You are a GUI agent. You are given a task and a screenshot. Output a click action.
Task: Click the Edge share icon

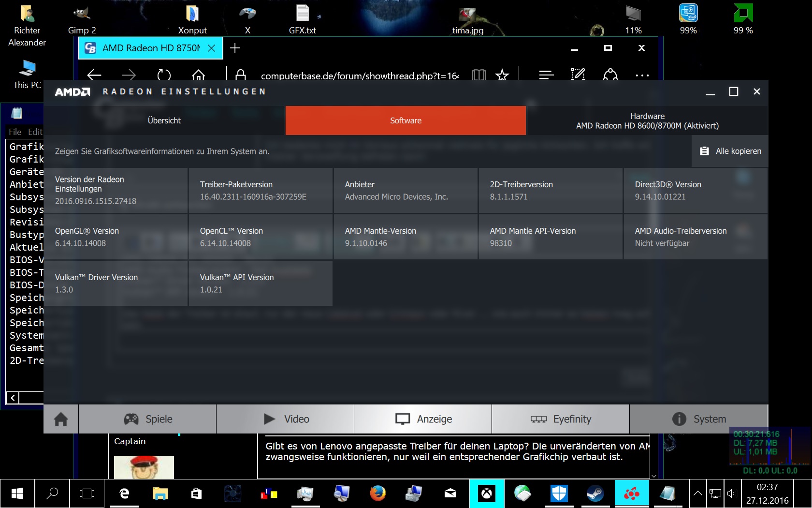[610, 75]
